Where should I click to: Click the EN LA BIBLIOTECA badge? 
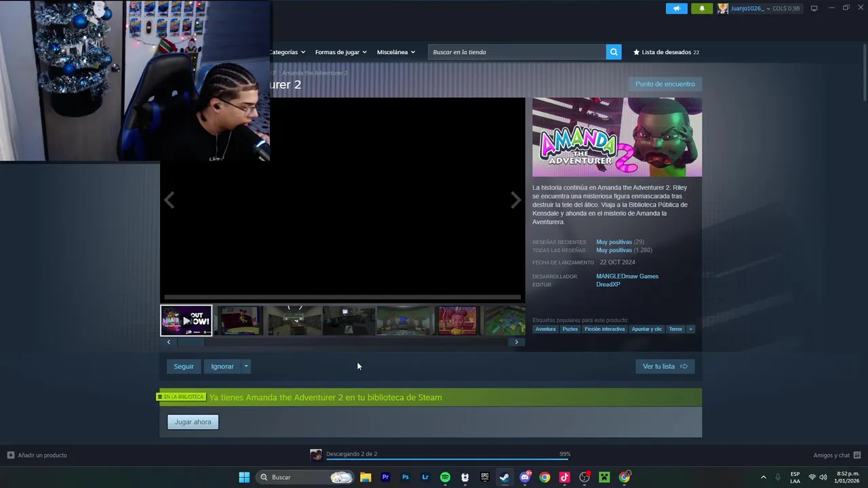[181, 397]
